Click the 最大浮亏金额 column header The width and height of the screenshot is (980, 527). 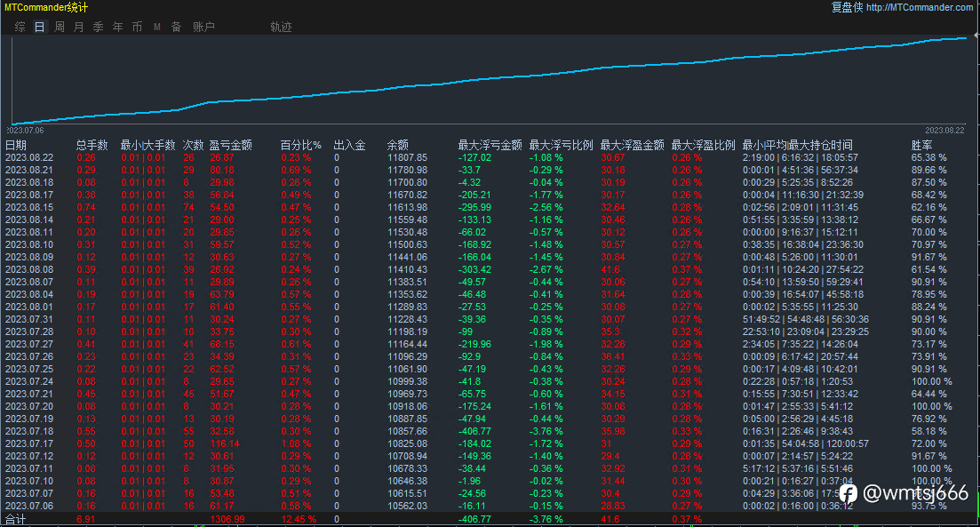(490, 145)
